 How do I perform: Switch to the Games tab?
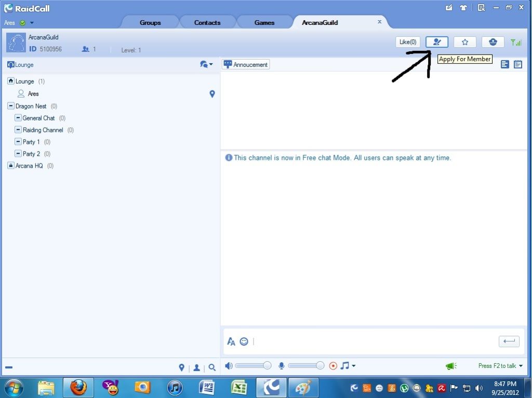coord(264,22)
